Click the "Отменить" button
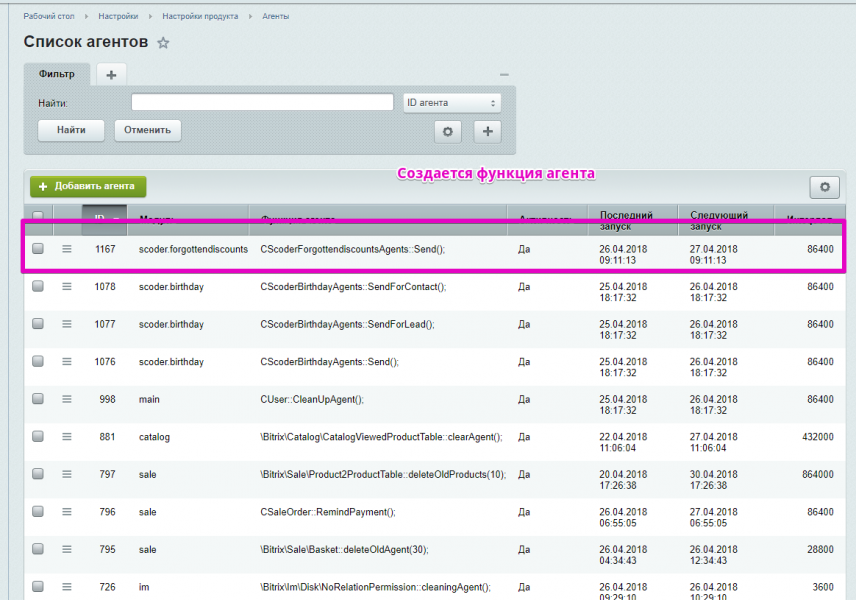 147,130
